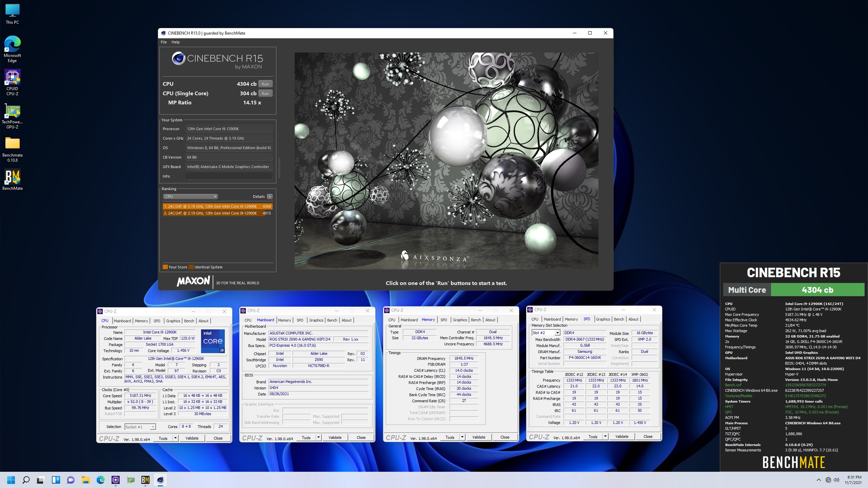Switch to Mainboard tab in first CPU-Z window
The height and width of the screenshot is (488, 868).
point(122,321)
